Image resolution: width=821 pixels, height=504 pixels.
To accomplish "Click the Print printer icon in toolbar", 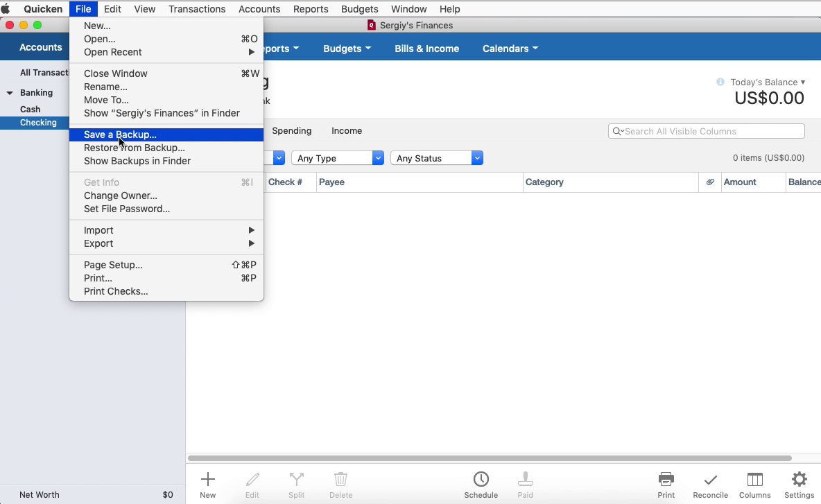I will [666, 480].
